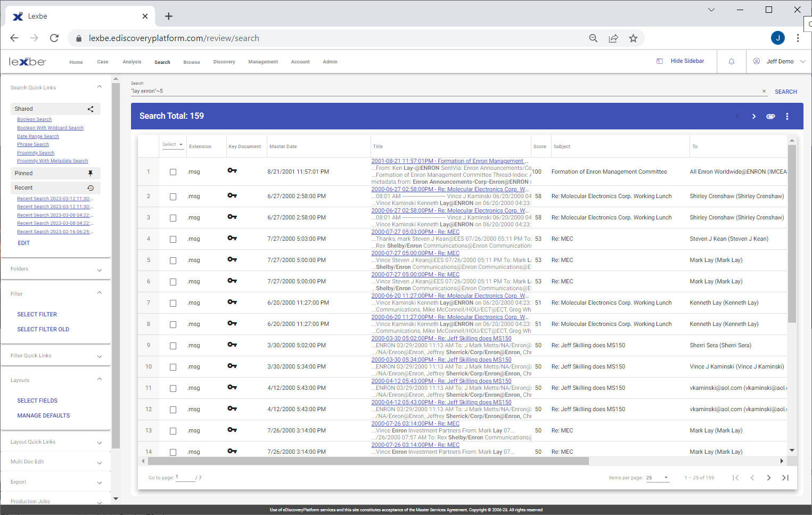Click the history icon next to Recent
812x515 pixels.
[91, 187]
